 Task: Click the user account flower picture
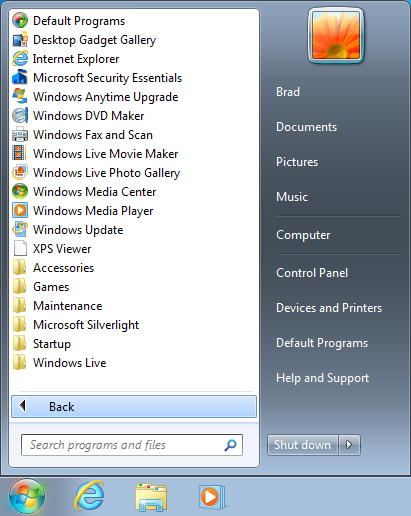click(x=336, y=36)
